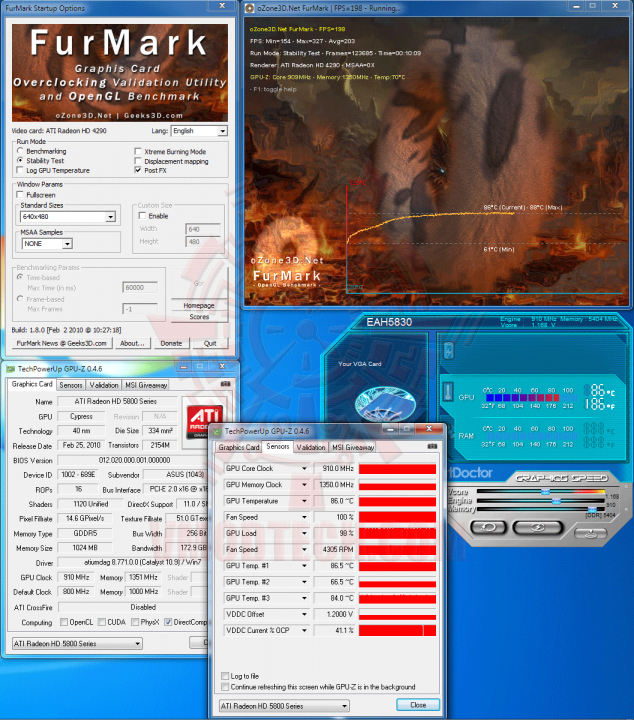Enable the Fullscreen checkbox
The image size is (634, 720).
[x=20, y=194]
